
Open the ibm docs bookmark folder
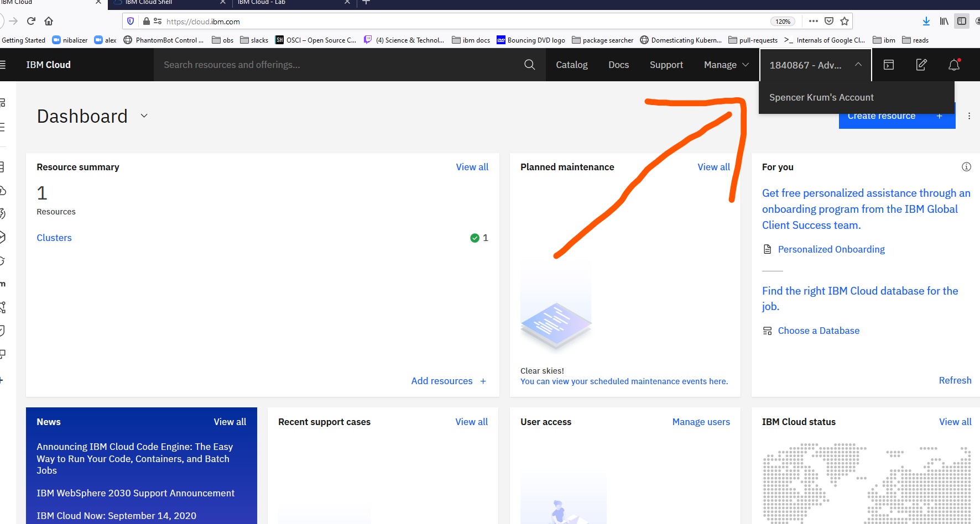click(471, 40)
